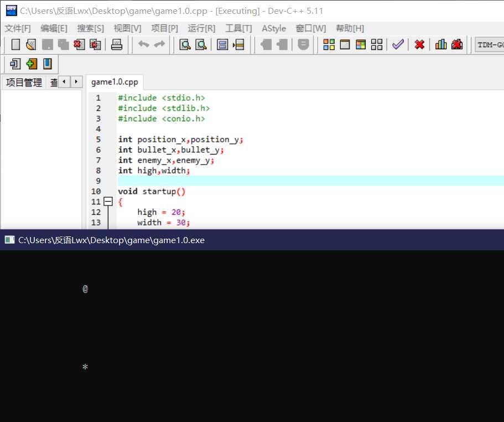Screen dimensions: 504x422
Task: Click the Goto bookmark icon
Action: tap(47, 64)
